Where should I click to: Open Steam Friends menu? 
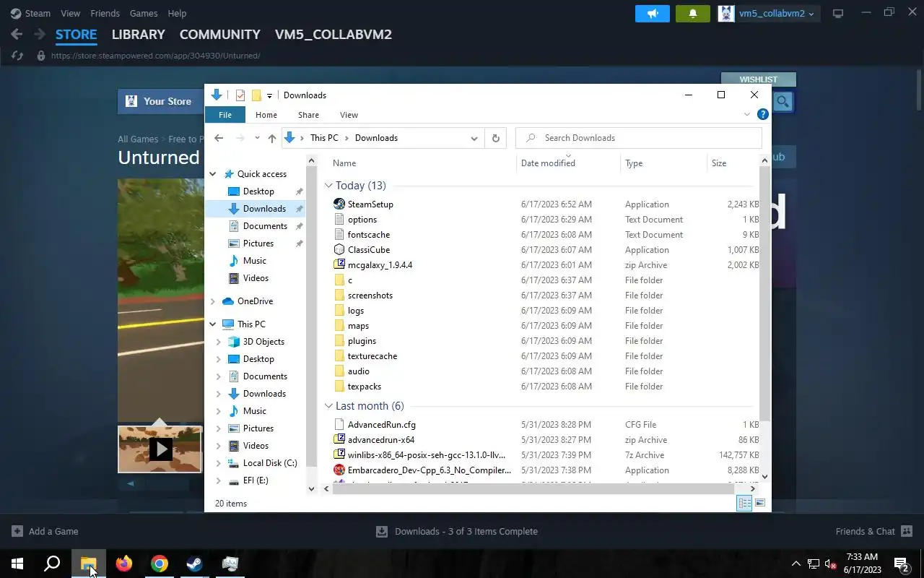[x=105, y=13]
